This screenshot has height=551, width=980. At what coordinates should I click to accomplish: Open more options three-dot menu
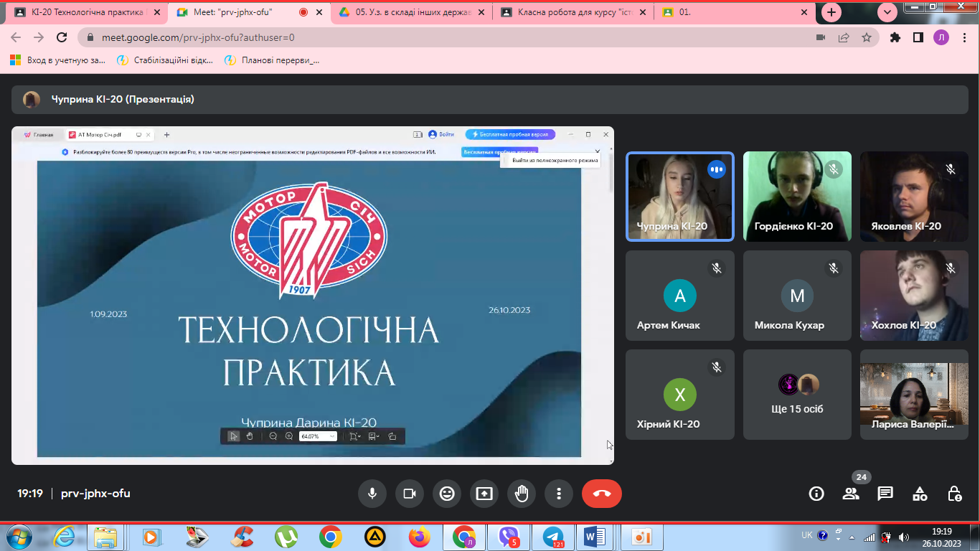click(559, 494)
